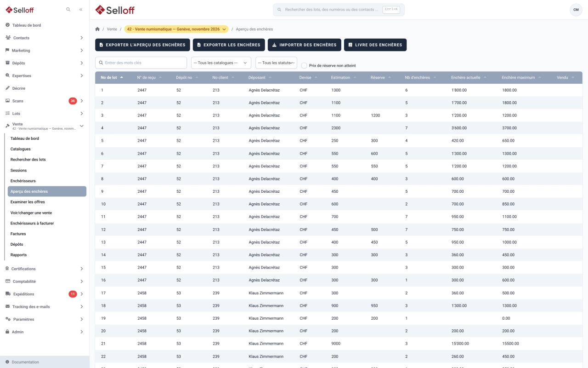Image resolution: width=588 pixels, height=368 pixels.
Task: Toggle Prix de réserve non atteint checkbox
Action: click(x=304, y=65)
